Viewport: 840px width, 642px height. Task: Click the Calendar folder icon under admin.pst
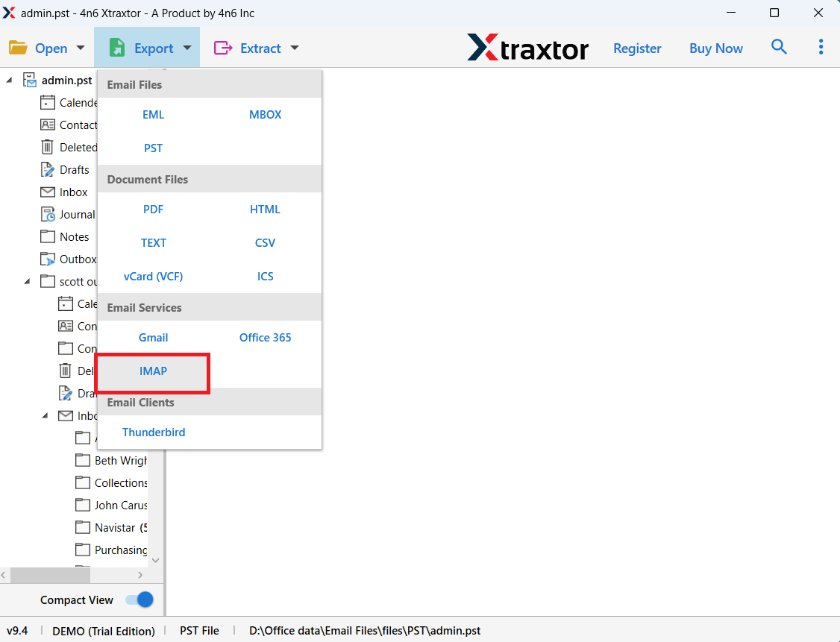[x=46, y=102]
